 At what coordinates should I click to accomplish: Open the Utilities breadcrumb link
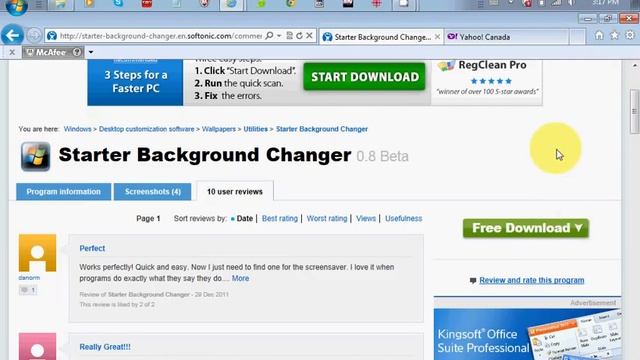click(x=256, y=129)
